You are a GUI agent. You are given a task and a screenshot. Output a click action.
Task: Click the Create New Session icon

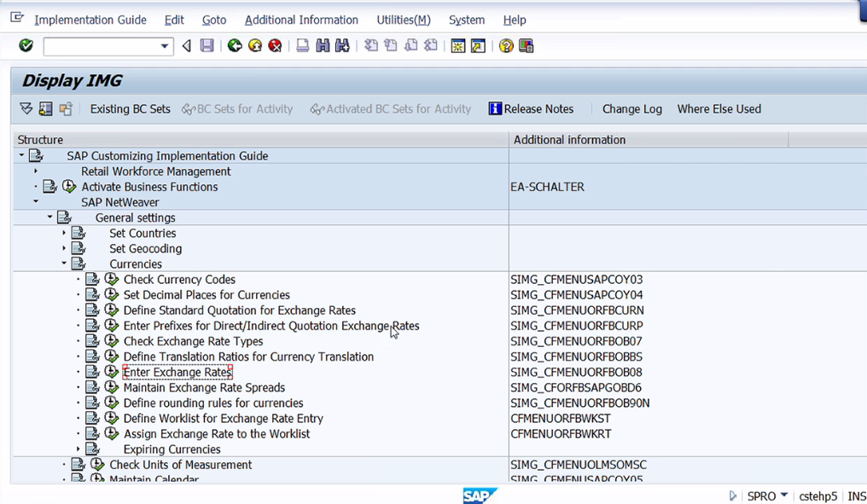click(458, 45)
